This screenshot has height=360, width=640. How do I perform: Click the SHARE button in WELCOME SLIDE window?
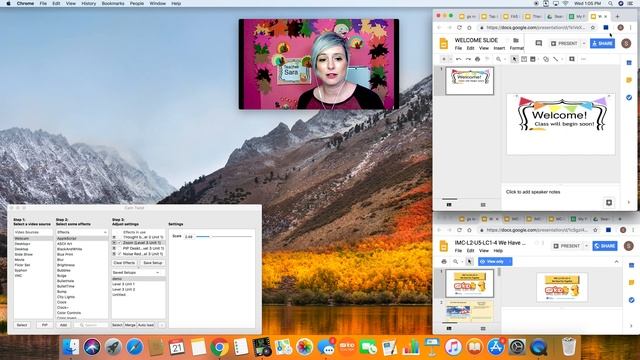[x=602, y=43]
